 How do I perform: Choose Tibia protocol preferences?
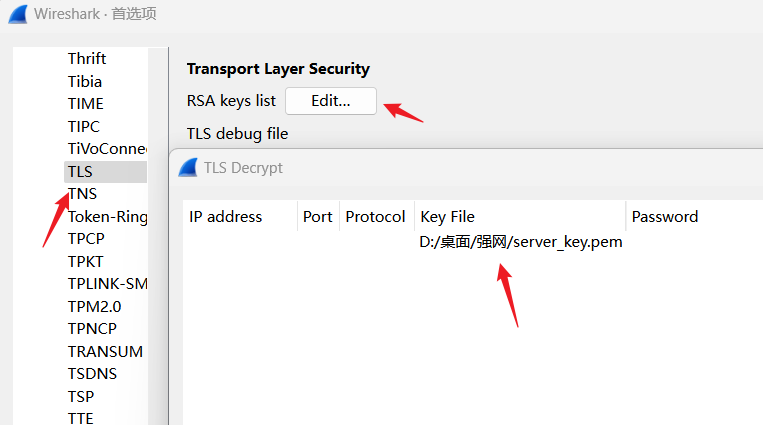85,81
